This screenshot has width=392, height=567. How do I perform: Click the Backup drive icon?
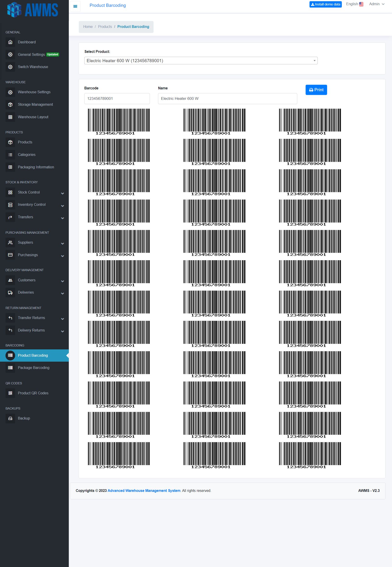pos(10,418)
